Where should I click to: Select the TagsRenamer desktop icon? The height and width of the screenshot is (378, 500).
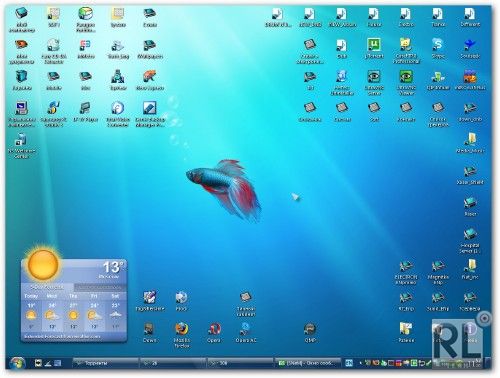click(150, 301)
